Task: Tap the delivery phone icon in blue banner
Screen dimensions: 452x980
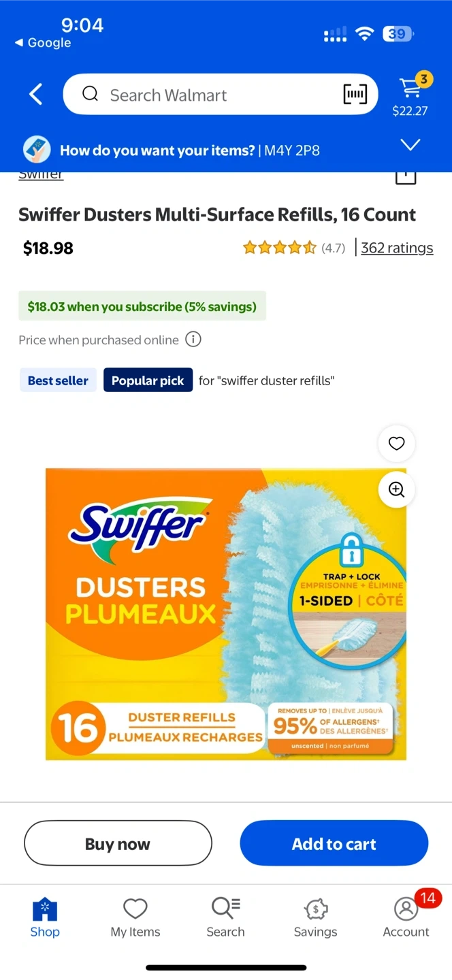Action: [x=37, y=150]
